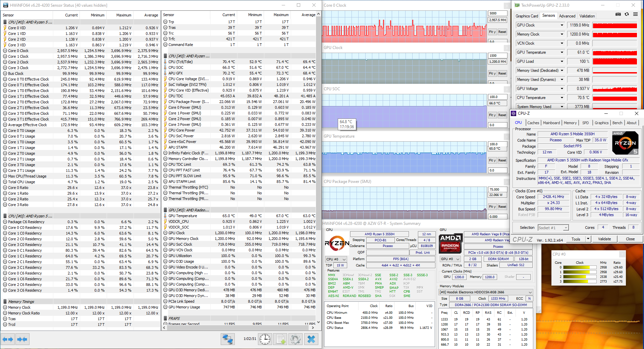Select the Memory Clock Ratio sensor row
Image resolution: width=644 pixels, height=349 pixels.
[80, 313]
